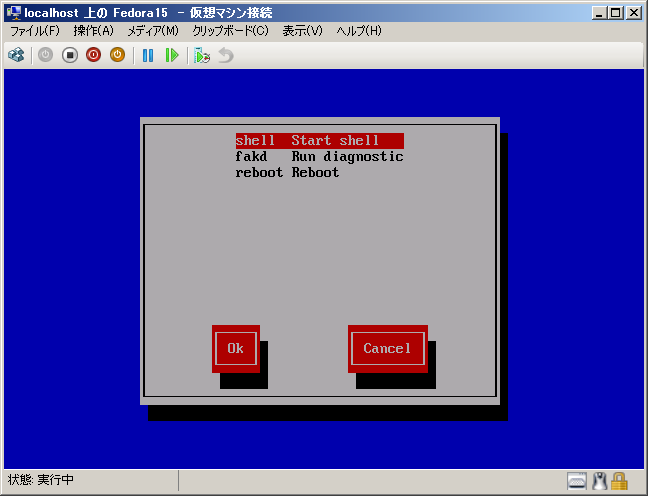Open the クリップボード(C) menu
Viewport: 648px width, 496px height.
click(x=230, y=31)
